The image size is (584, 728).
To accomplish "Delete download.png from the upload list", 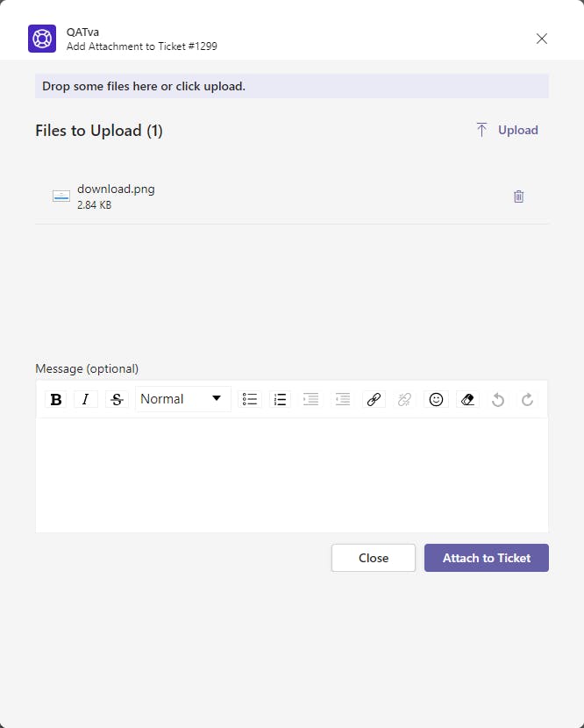I will pyautogui.click(x=518, y=196).
